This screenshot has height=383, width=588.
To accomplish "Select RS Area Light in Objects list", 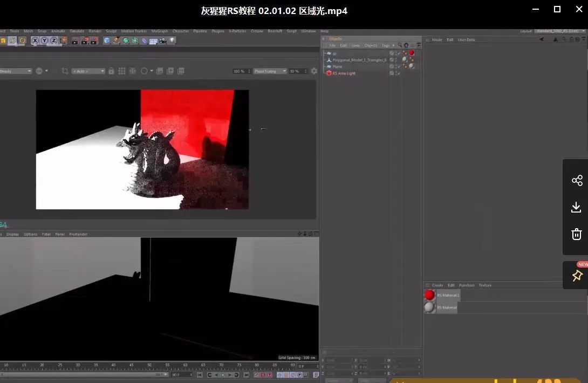I will click(344, 73).
